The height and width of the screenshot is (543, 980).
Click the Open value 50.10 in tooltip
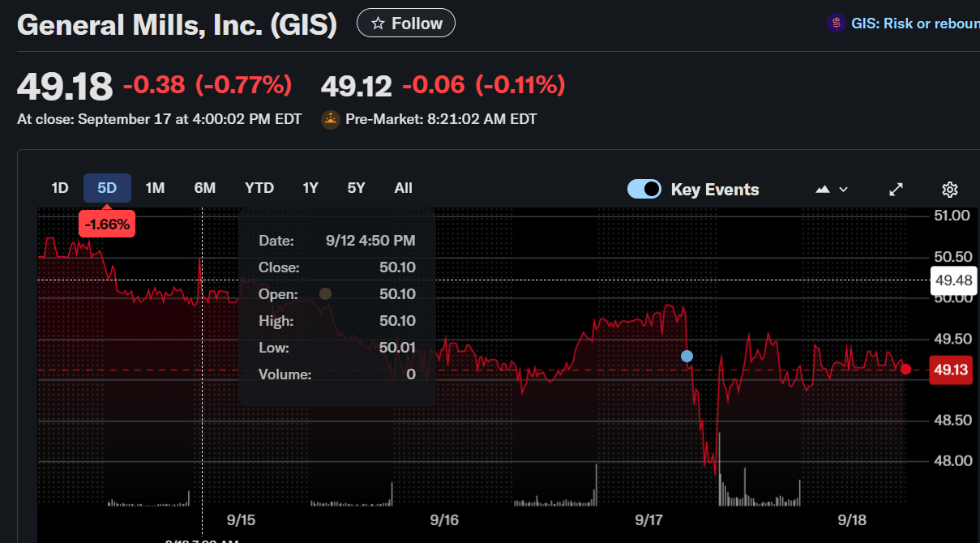click(397, 294)
